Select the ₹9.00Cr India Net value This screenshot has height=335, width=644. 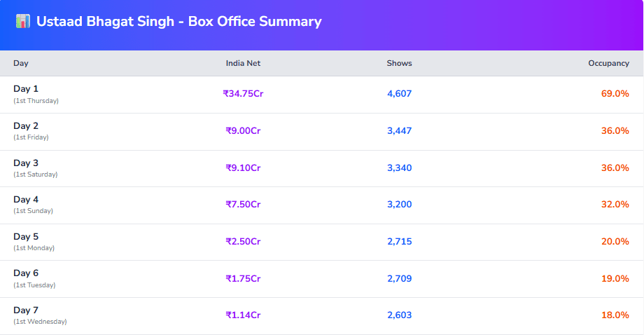click(243, 131)
